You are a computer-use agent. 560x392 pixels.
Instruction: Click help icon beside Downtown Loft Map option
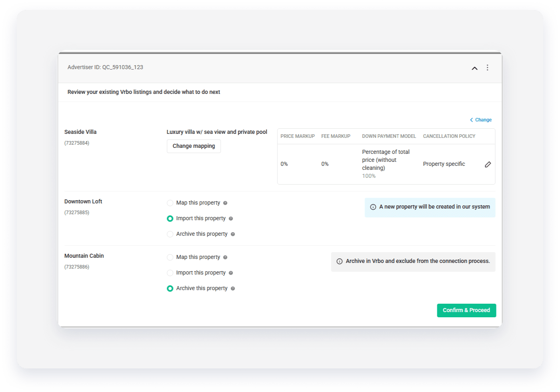click(225, 203)
